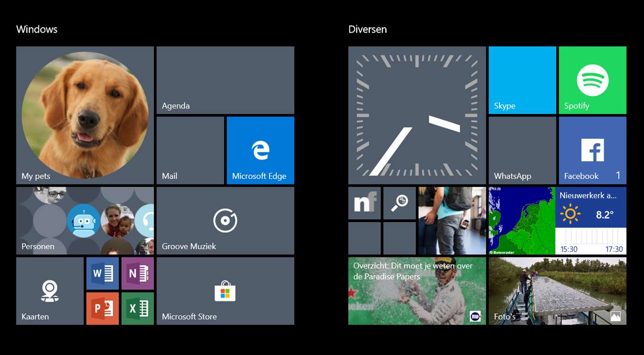
Task: Open the photo tile showing a person with a backpack
Action: click(x=452, y=221)
